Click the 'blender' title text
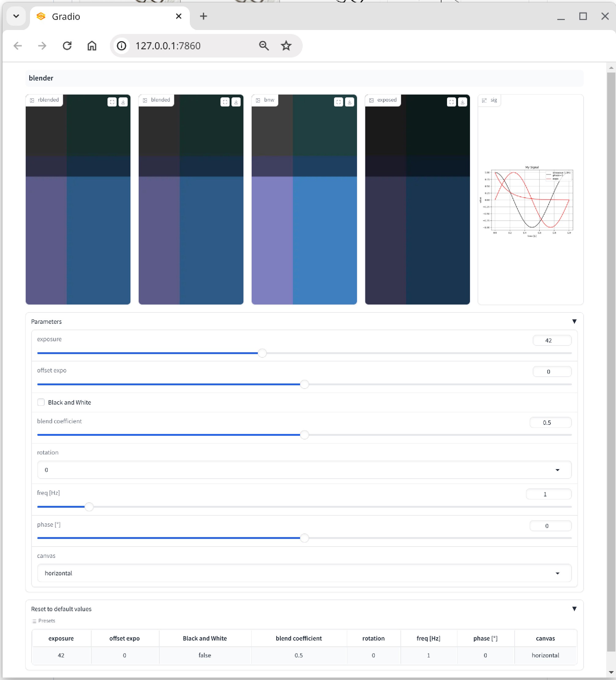This screenshot has width=616, height=680. click(41, 78)
